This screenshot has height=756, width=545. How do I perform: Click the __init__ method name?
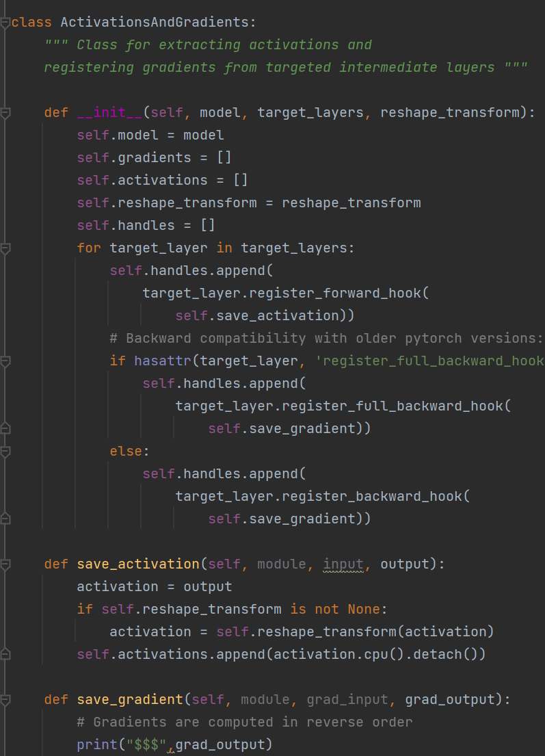(110, 113)
